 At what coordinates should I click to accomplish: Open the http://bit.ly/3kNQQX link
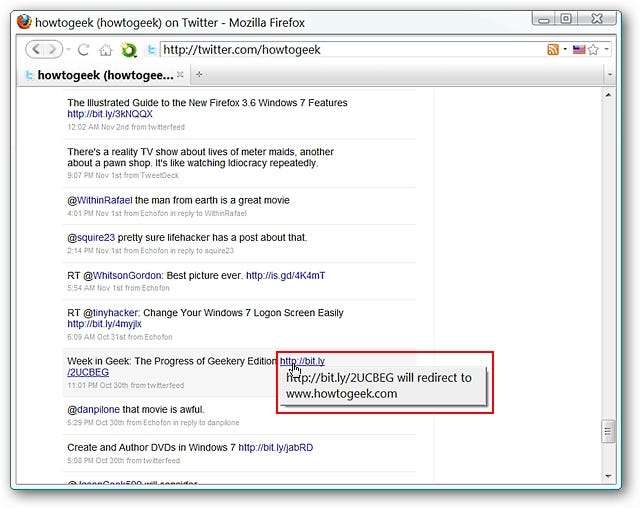(110, 114)
